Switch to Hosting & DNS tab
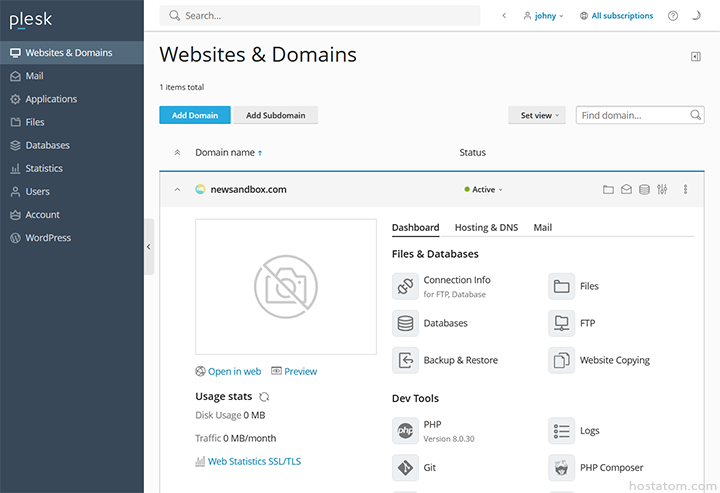This screenshot has height=493, width=720. (486, 228)
